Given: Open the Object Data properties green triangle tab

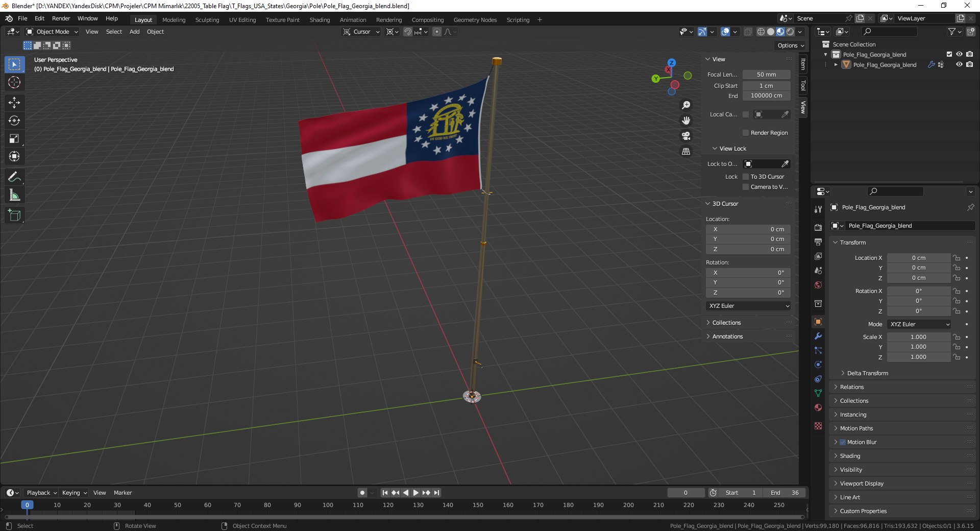Looking at the screenshot, I should click(x=818, y=393).
